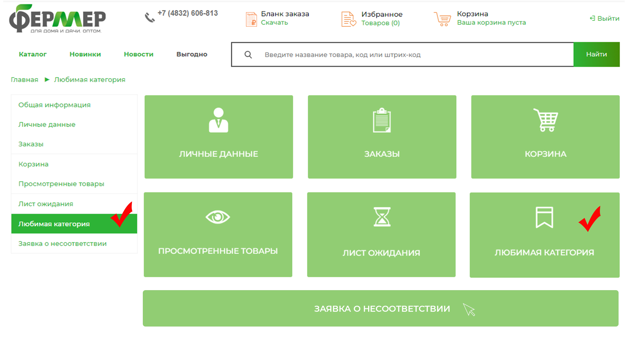
Task: Click the Фермер logo
Action: pyautogui.click(x=57, y=18)
